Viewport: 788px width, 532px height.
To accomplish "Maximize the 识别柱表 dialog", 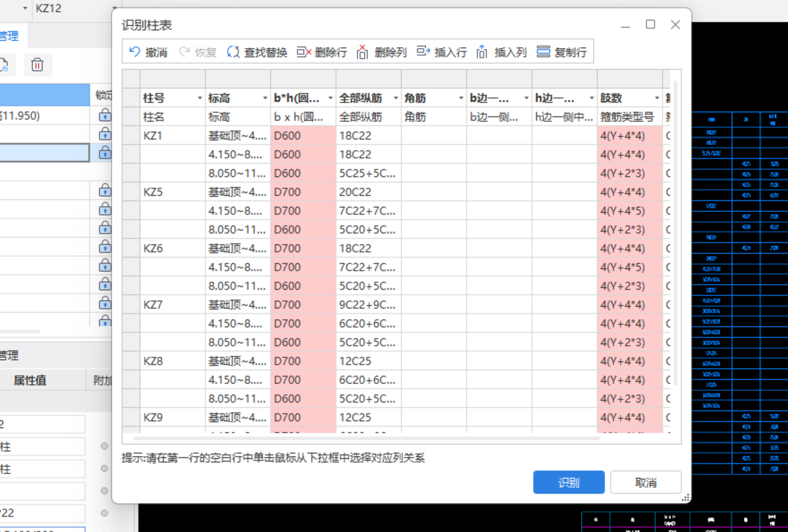I will (650, 24).
